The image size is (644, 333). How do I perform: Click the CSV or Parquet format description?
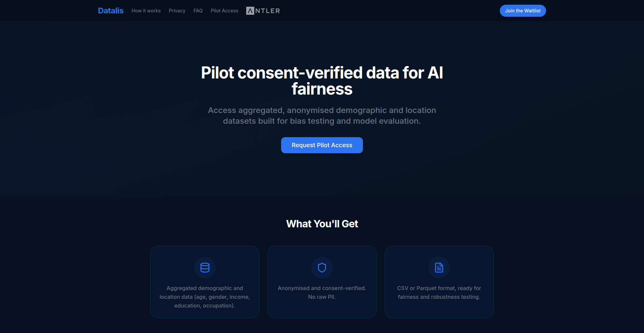pyautogui.click(x=439, y=292)
